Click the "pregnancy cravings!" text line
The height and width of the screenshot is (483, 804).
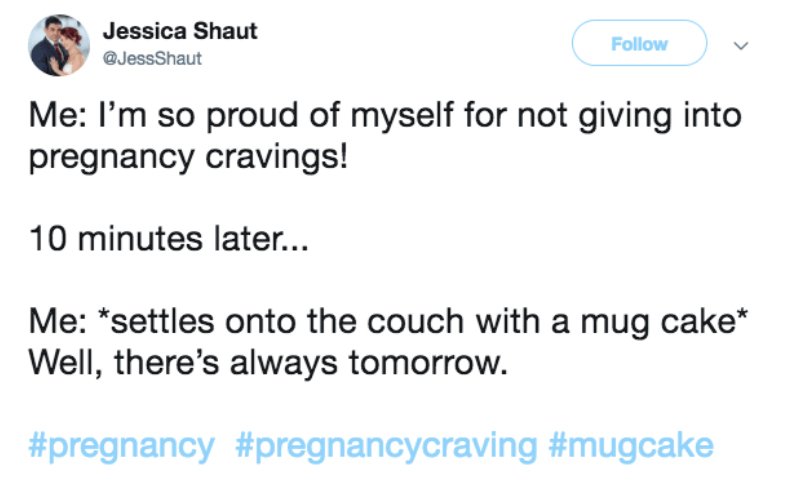pos(188,157)
